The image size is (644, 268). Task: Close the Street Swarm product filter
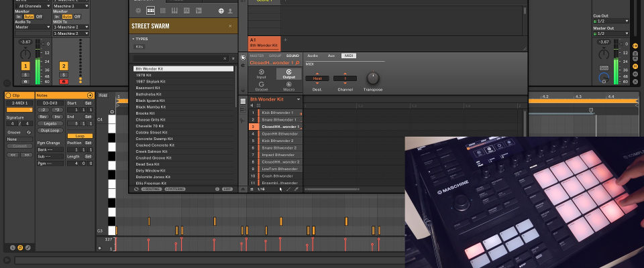point(230,26)
